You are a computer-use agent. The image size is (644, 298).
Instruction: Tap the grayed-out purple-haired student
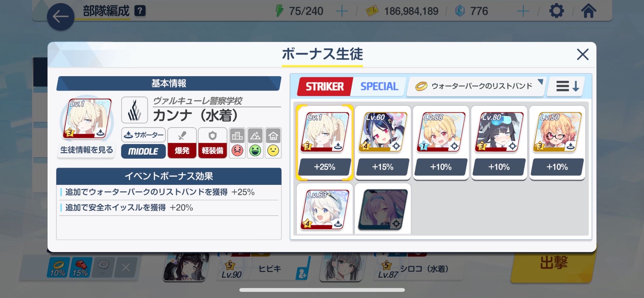(383, 209)
